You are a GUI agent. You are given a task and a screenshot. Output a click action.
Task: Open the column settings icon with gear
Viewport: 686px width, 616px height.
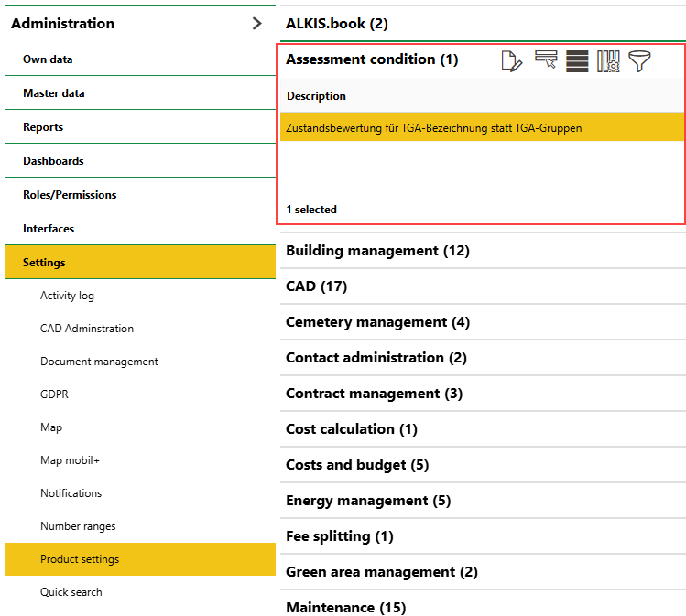point(608,61)
